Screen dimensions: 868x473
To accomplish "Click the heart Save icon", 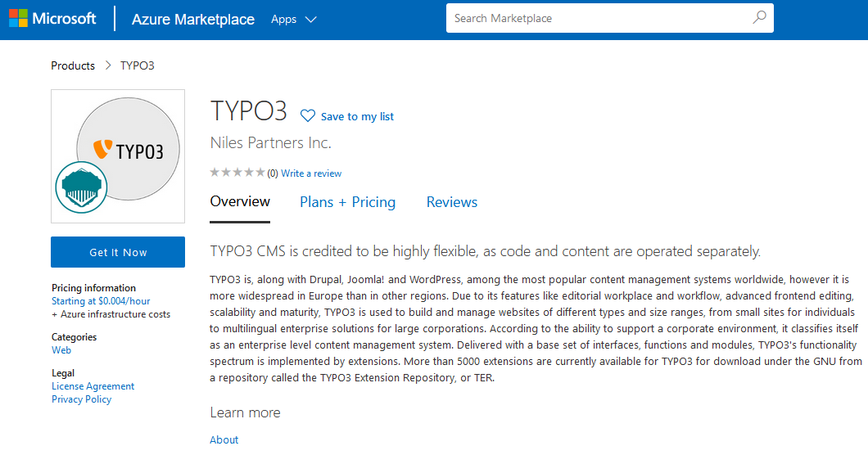I will pos(308,116).
